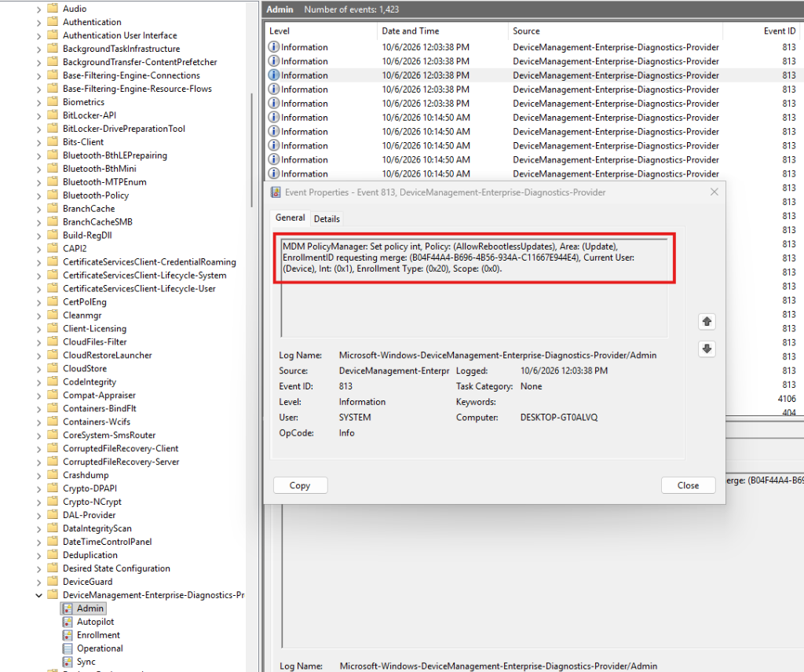Click the DAL-Provider folder icon

53,515
